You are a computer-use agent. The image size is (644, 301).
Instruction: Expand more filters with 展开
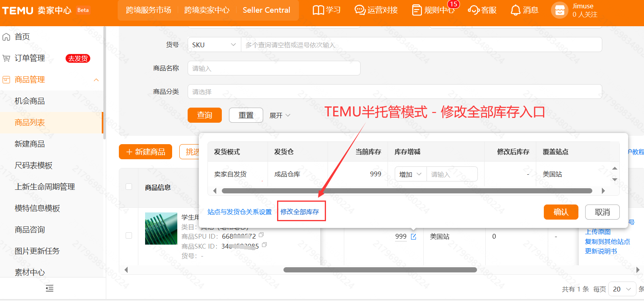point(280,115)
